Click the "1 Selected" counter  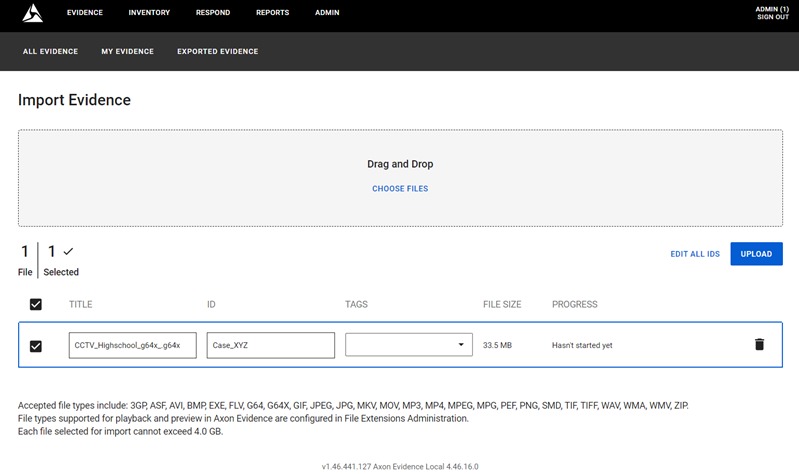(61, 260)
